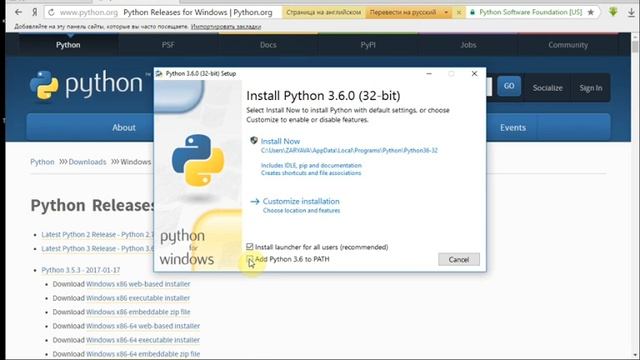This screenshot has width=640, height=360.
Task: Open the Python tab in top navigation
Action: coord(68,45)
